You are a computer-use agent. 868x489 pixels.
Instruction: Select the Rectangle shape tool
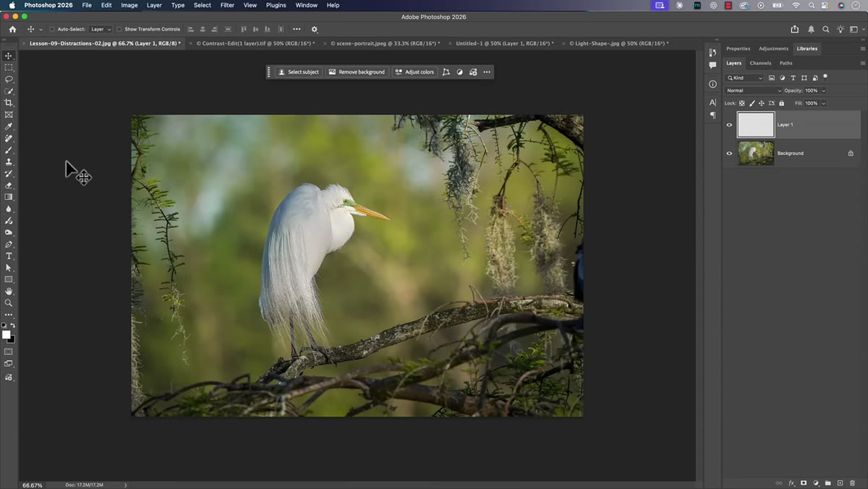coord(9,279)
